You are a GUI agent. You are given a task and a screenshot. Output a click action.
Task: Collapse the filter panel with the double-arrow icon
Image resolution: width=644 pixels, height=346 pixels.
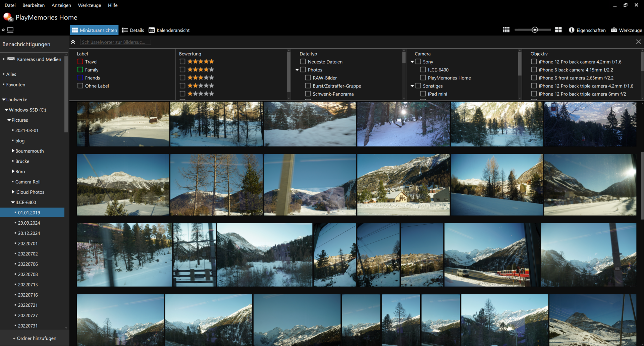pyautogui.click(x=73, y=42)
